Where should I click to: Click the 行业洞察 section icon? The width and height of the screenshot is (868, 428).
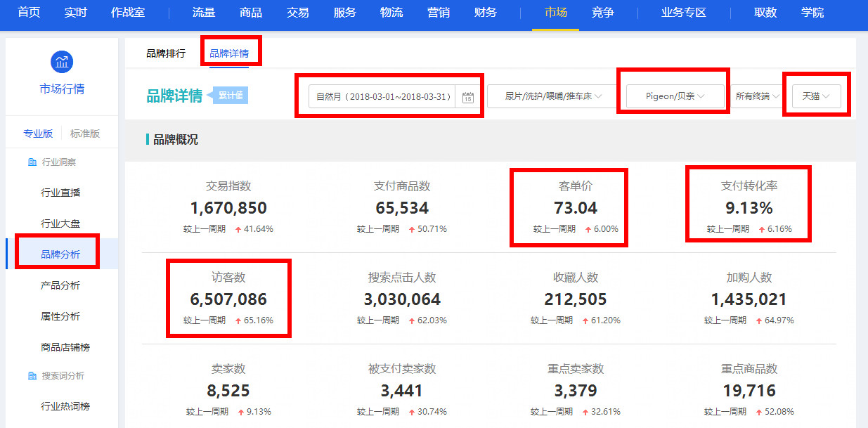tap(32, 162)
